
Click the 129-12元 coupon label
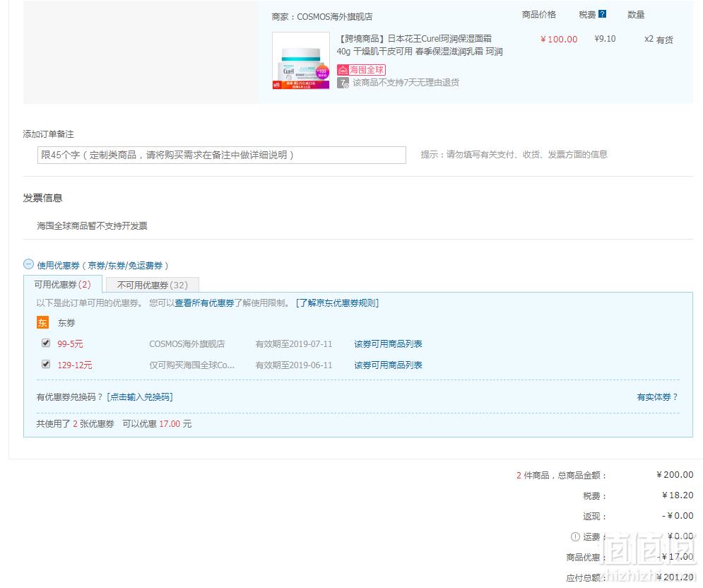[x=74, y=365]
